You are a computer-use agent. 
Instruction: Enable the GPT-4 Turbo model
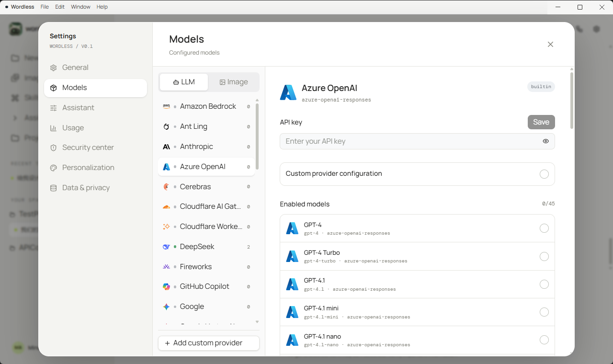click(544, 257)
